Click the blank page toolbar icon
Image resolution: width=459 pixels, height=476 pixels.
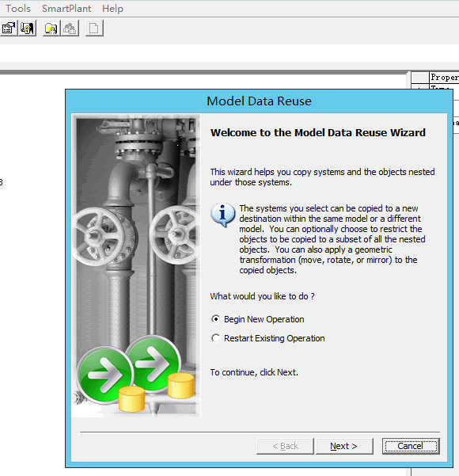(94, 29)
